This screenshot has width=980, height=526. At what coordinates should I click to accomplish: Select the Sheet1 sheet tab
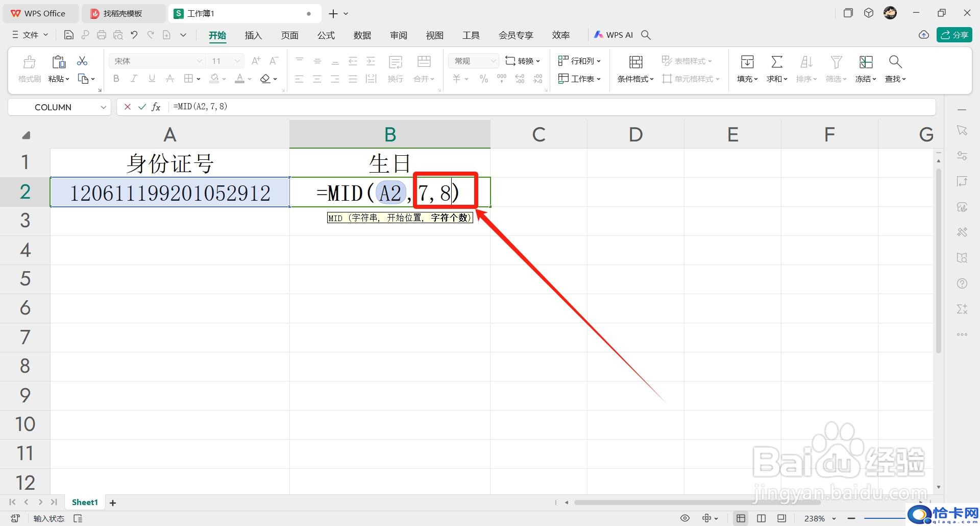point(85,502)
